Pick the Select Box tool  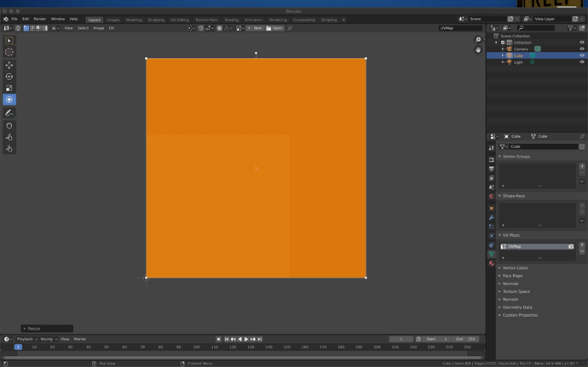tap(9, 40)
